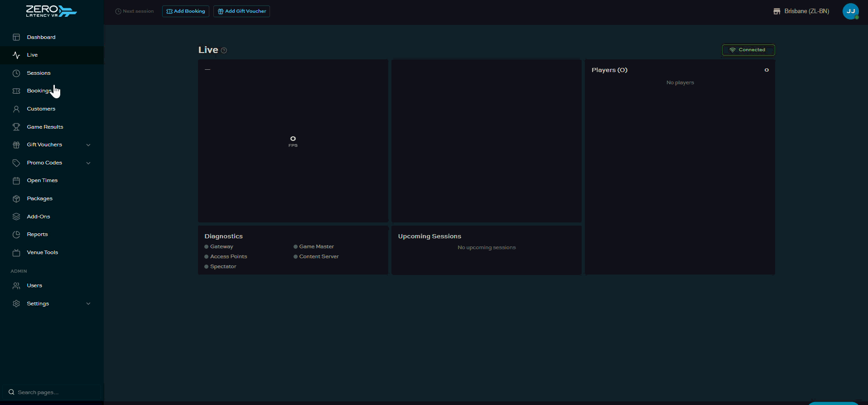Click the Reports pie chart icon
868x405 pixels.
[16, 234]
